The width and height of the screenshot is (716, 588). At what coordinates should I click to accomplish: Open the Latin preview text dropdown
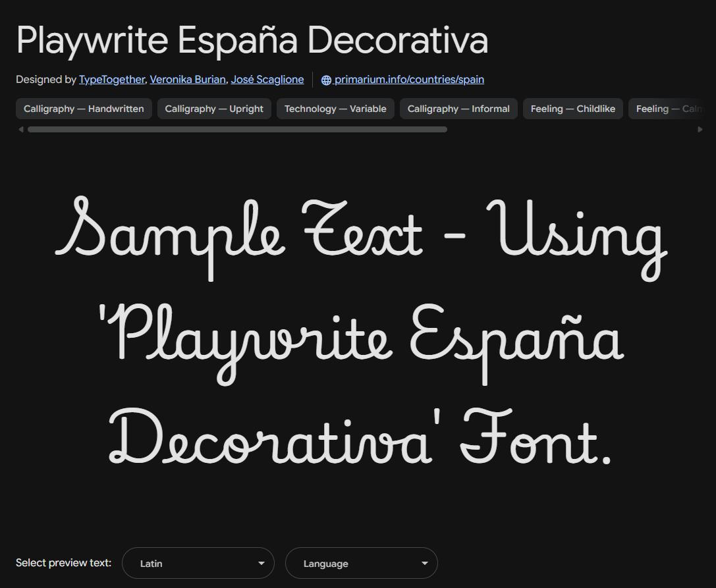[x=198, y=563]
